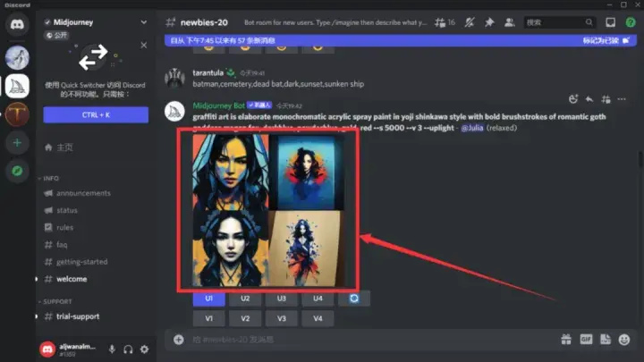Click the tarantula username
644x362 pixels.
(x=208, y=72)
